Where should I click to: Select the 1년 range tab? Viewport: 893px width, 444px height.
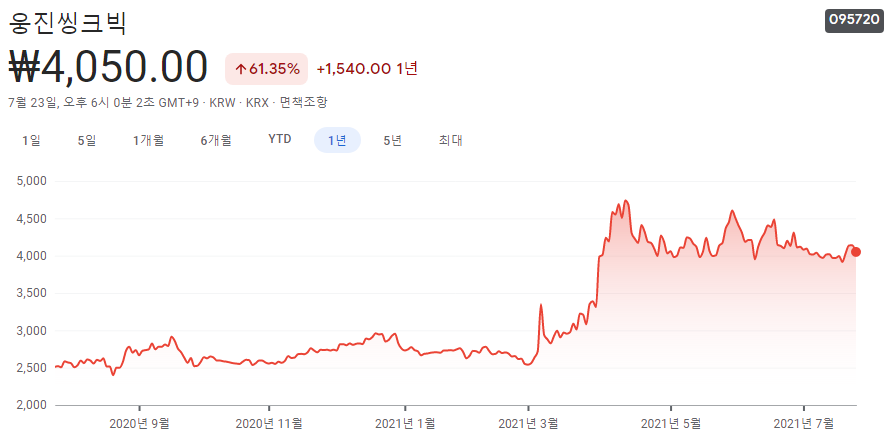click(337, 140)
